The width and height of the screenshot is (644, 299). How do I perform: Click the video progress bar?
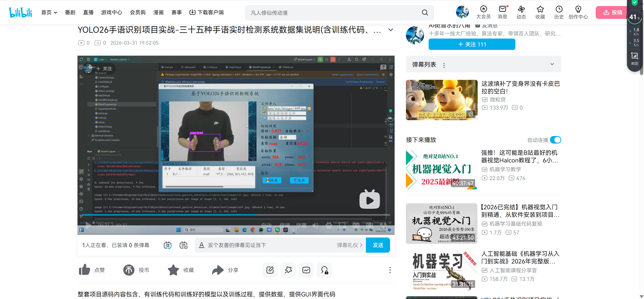236,215
